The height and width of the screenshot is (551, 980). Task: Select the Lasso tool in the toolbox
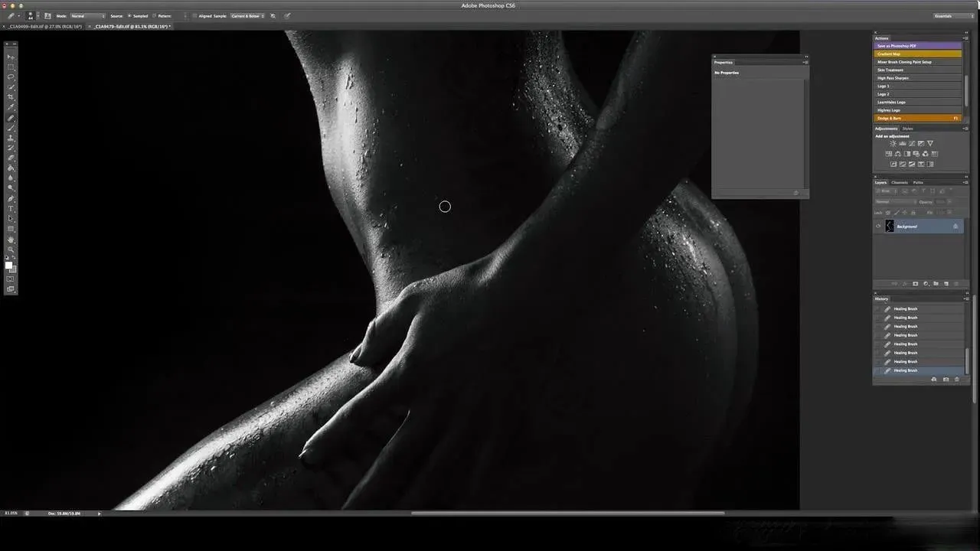11,77
